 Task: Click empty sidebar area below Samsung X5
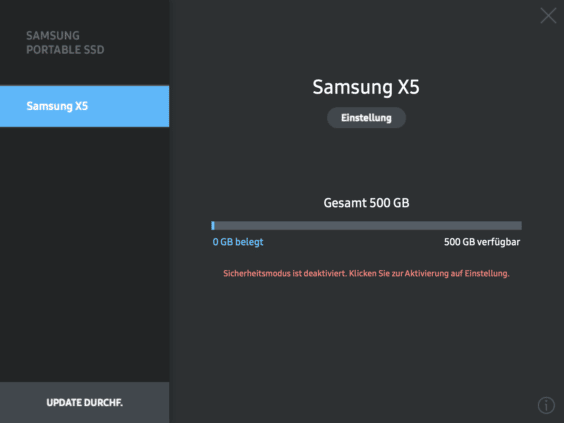pos(85,252)
